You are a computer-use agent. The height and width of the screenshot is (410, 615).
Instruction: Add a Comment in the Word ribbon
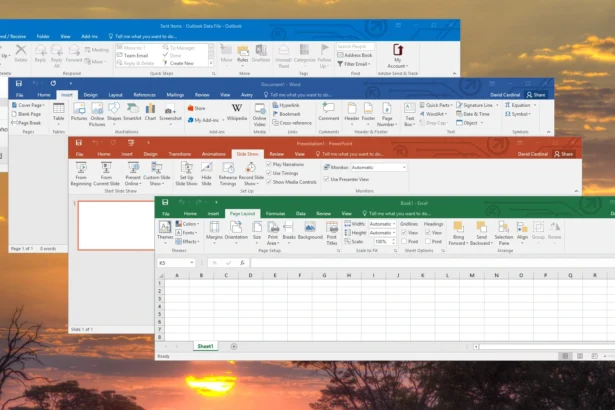point(328,111)
